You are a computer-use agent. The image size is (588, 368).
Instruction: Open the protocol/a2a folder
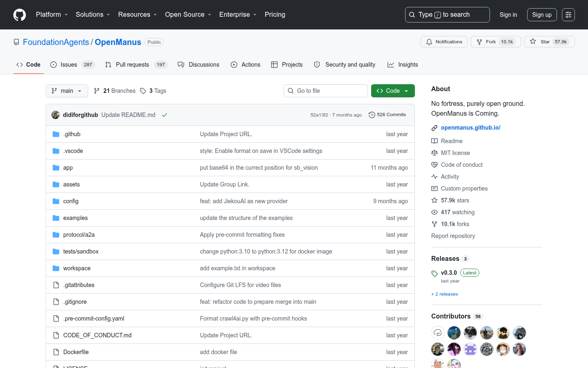79,235
